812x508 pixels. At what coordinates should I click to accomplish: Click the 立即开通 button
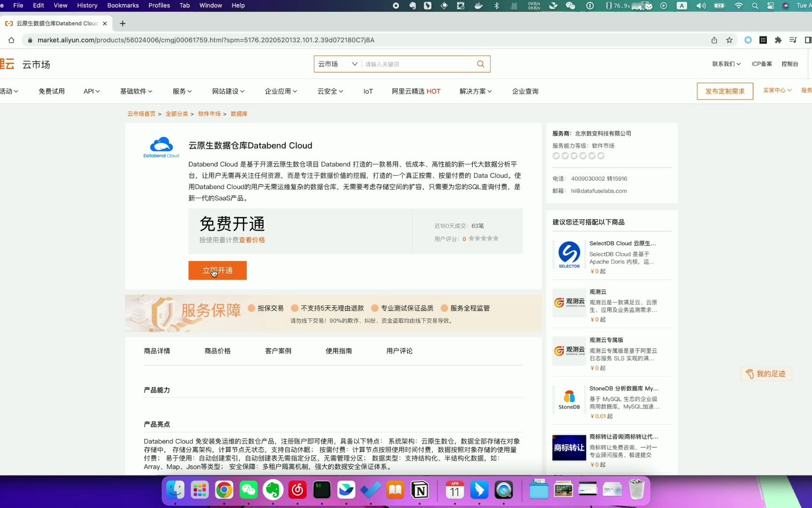[x=218, y=270]
